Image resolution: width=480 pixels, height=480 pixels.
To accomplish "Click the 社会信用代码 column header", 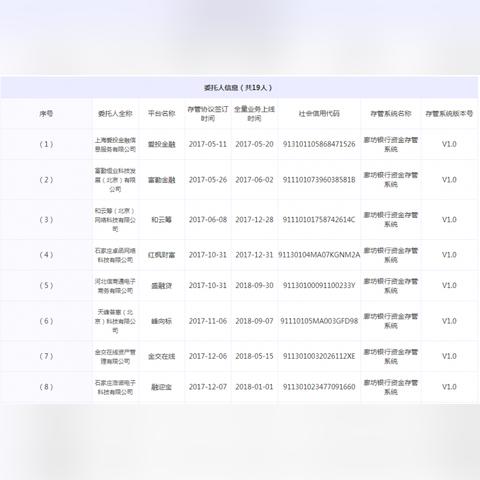I will coord(319,114).
